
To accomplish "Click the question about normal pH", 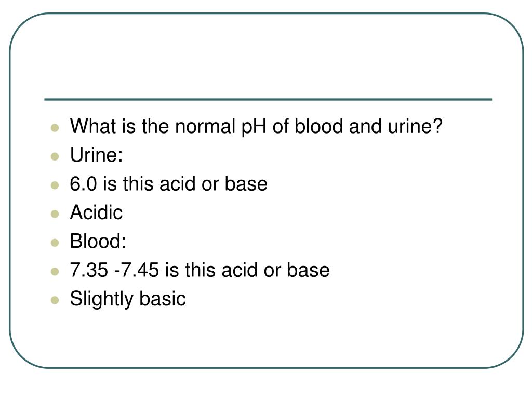I will 256,126.
